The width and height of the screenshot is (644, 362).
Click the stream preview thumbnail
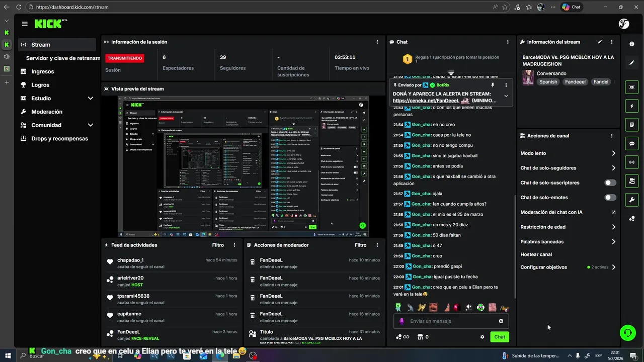243,166
